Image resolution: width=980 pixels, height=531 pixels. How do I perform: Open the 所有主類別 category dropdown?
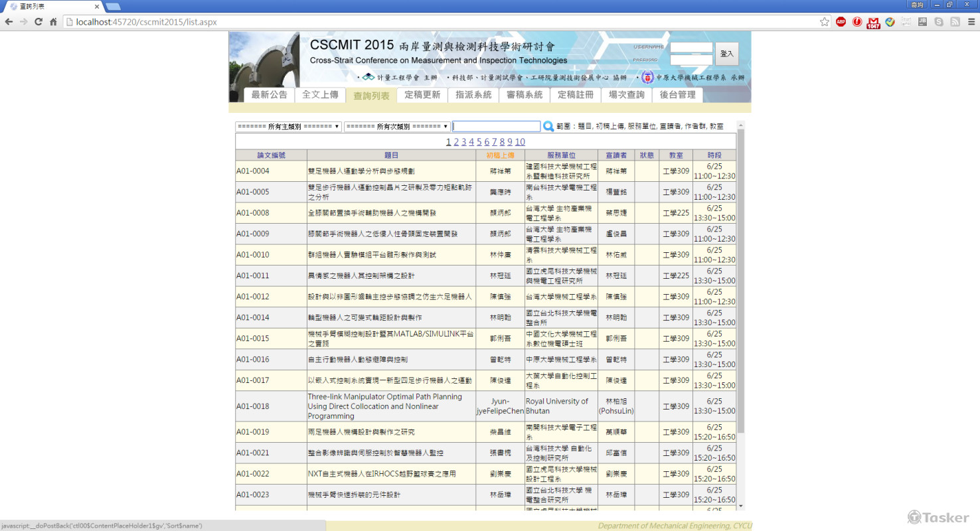tap(287, 125)
